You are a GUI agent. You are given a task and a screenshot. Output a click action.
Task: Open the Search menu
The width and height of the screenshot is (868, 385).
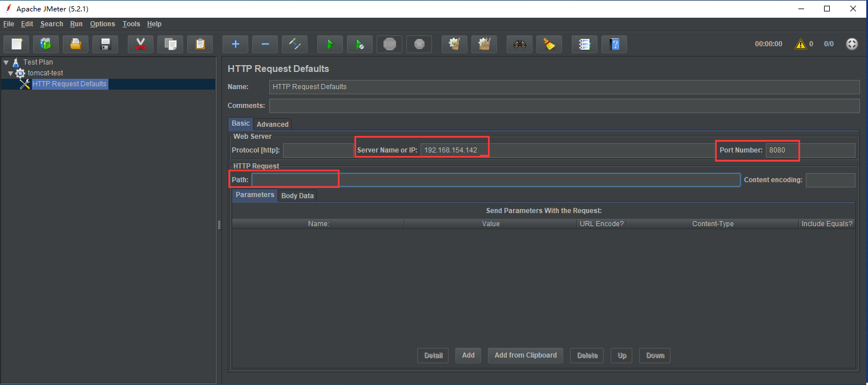pos(51,24)
